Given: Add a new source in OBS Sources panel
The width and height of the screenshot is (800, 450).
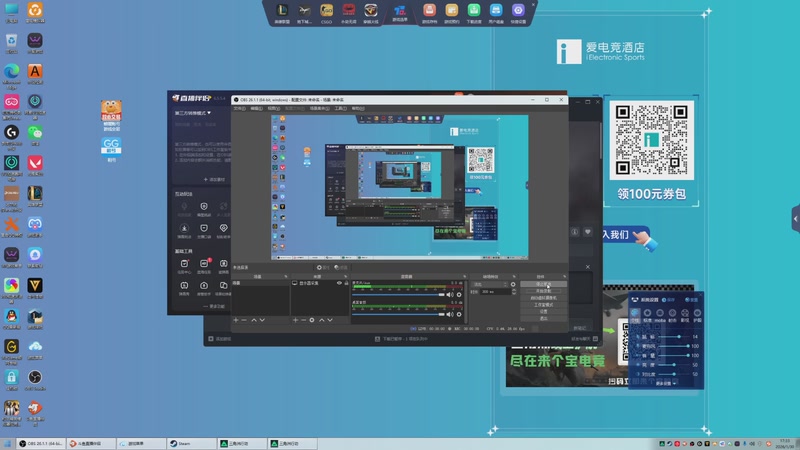Looking at the screenshot, I should pos(295,320).
